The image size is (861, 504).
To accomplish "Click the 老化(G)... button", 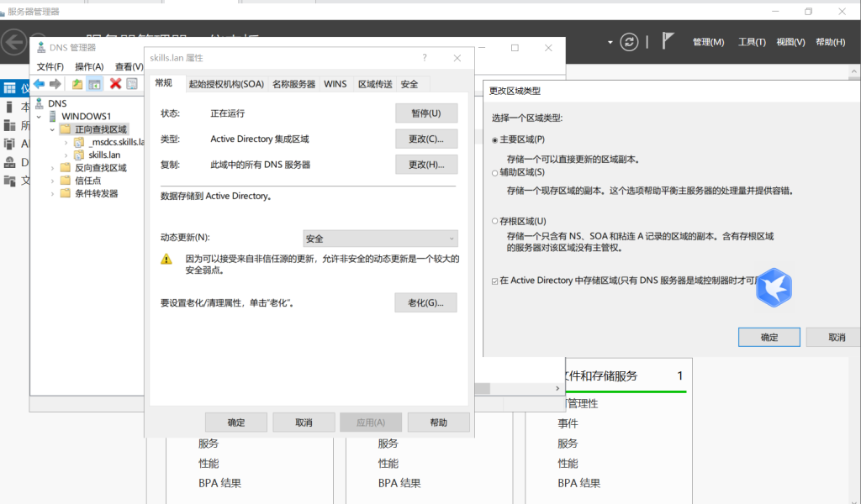I will 425,302.
